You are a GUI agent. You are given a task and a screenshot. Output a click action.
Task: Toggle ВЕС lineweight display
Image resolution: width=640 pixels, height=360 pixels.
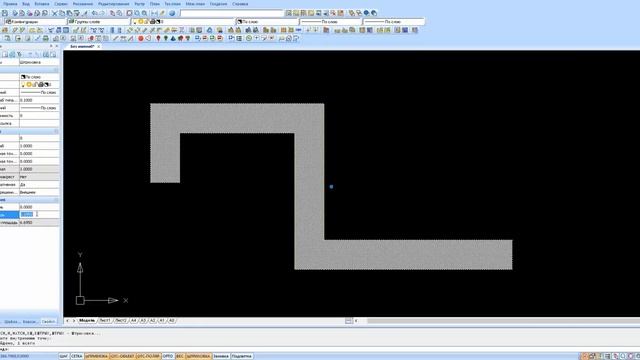point(180,356)
